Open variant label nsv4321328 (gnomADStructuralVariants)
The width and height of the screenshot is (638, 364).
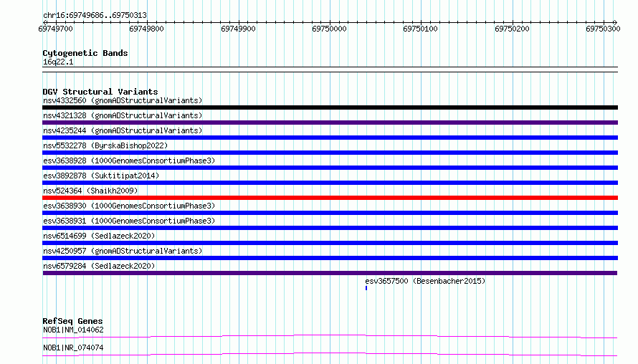(x=123, y=115)
